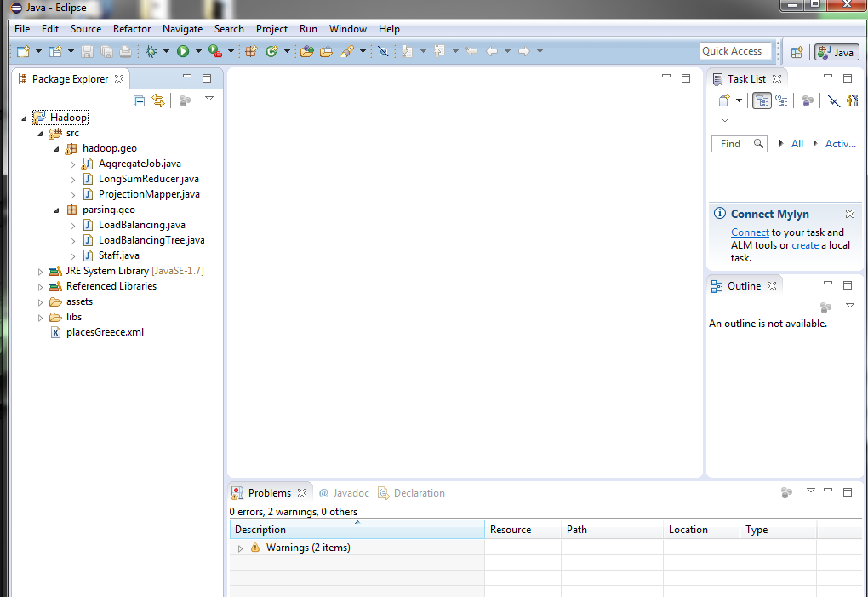Viewport: 868px width, 597px height.
Task: Expand the Warnings (2 items) row
Action: [x=240, y=548]
